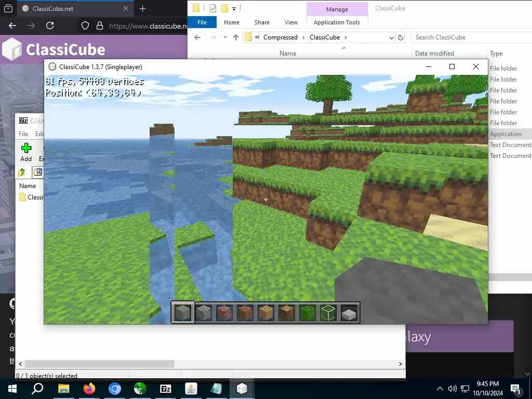532x399 pixels.
Task: Click the tracking protection shield icon
Action: tap(85, 26)
